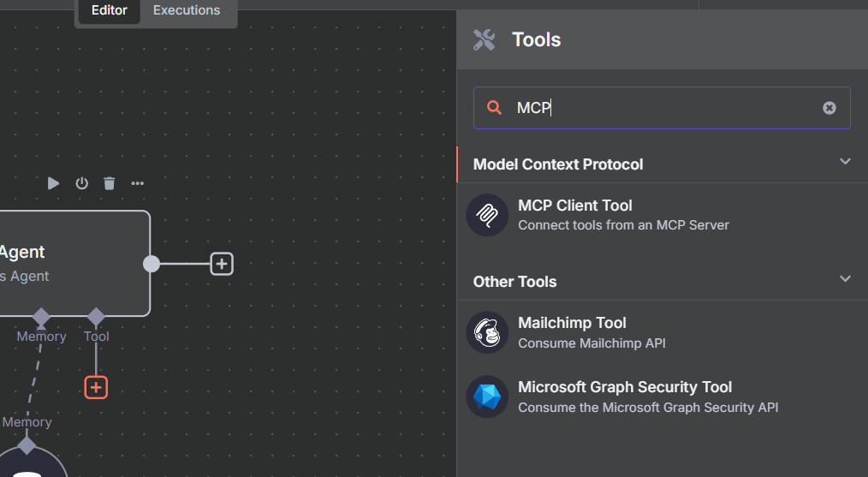Add a node after the Agent output
This screenshot has width=868, height=477.
[222, 264]
